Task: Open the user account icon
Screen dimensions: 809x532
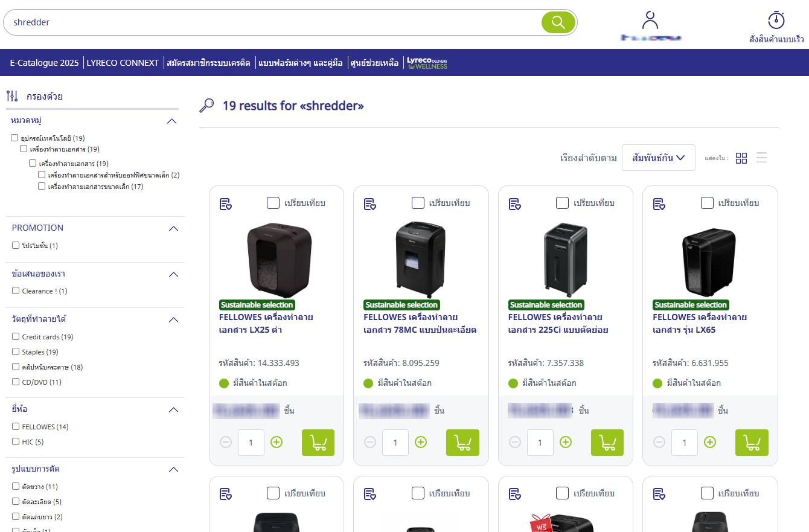Action: [x=650, y=20]
